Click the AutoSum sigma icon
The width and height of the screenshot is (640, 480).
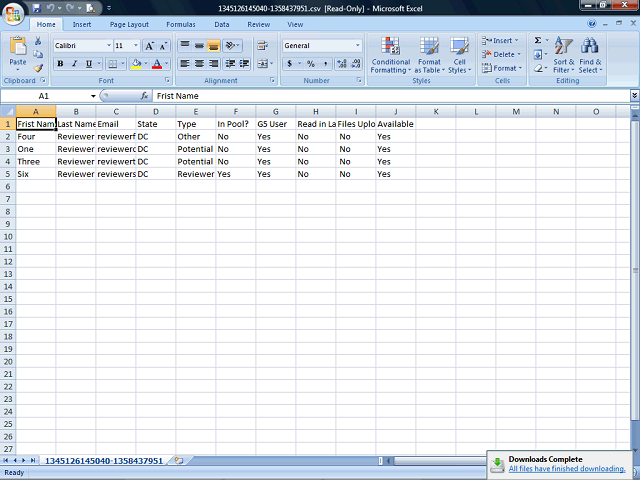[537, 41]
